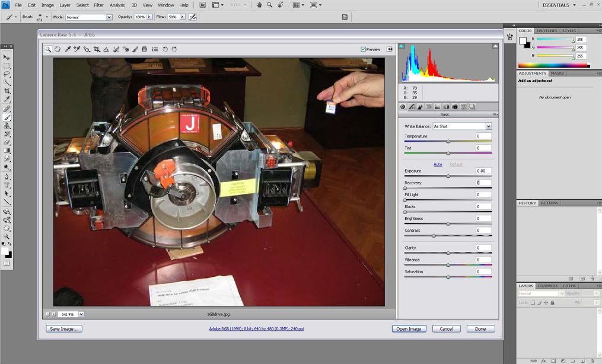This screenshot has width=602, height=364.
Task: Select the Crop tool in Camera Raw
Action: pyautogui.click(x=96, y=49)
